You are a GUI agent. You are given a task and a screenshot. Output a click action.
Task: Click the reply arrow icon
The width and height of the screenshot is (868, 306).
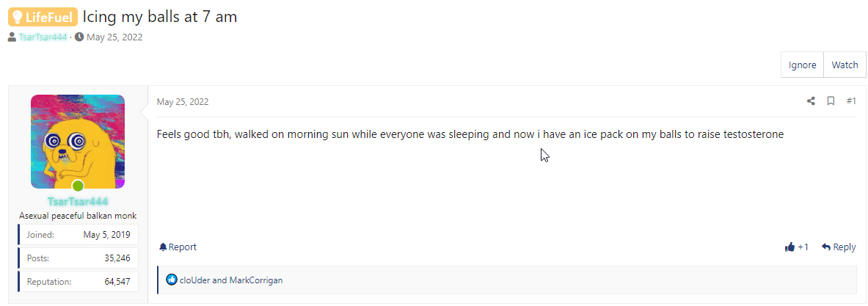click(826, 247)
